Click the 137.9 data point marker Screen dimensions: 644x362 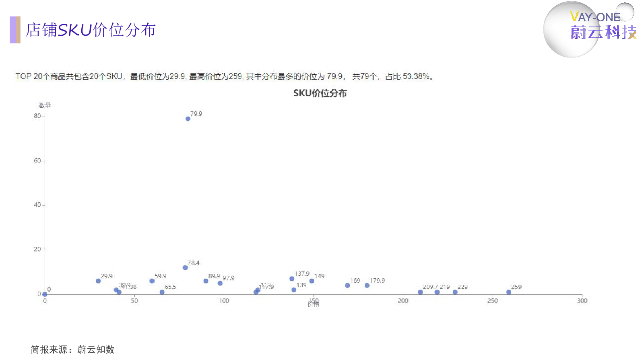pyautogui.click(x=291, y=278)
